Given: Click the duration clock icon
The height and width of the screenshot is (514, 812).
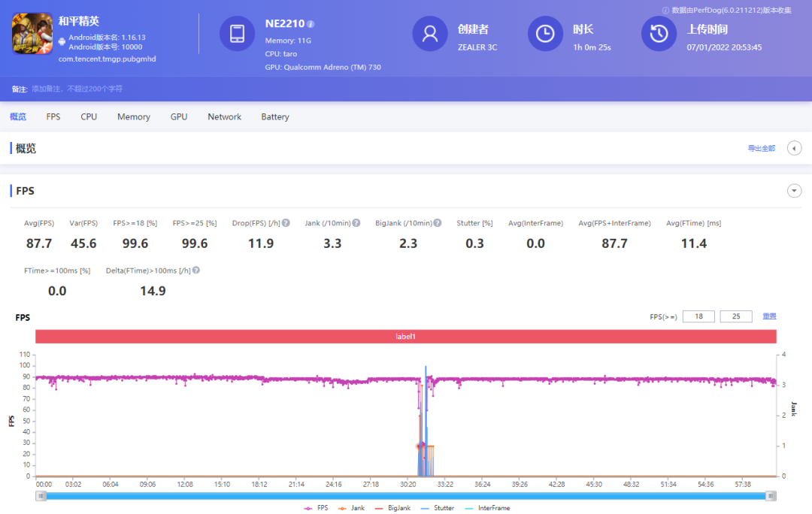Looking at the screenshot, I should coord(545,34).
